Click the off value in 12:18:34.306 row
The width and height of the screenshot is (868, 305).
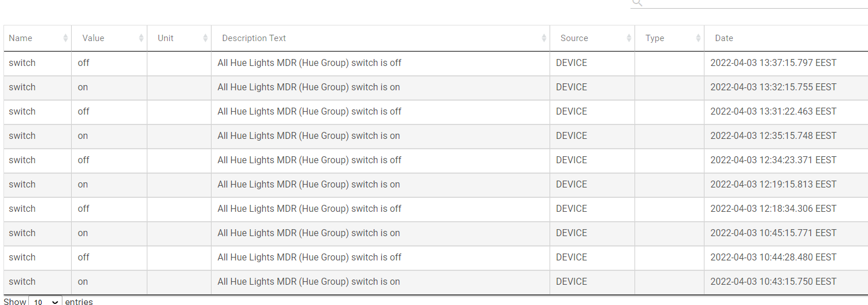84,209
